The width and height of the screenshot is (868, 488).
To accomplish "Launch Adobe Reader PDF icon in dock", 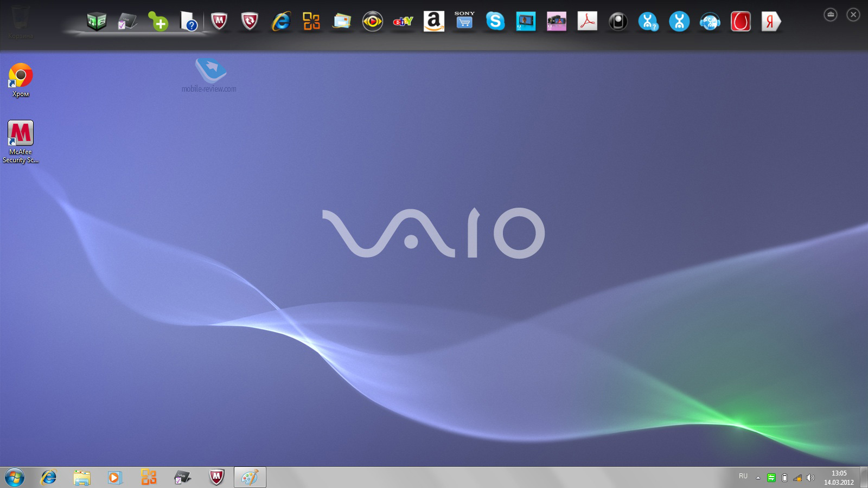I will [x=587, y=22].
